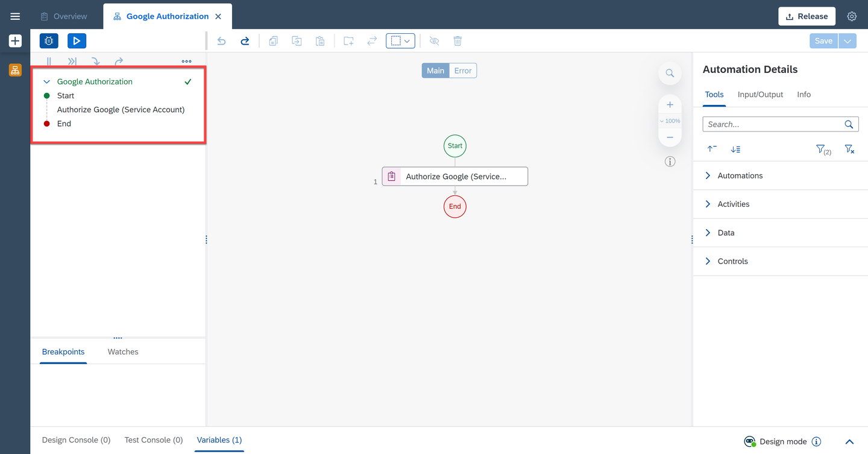Click the filter (2) funnel icon
Screen dimensions: 868x454
(x=823, y=150)
